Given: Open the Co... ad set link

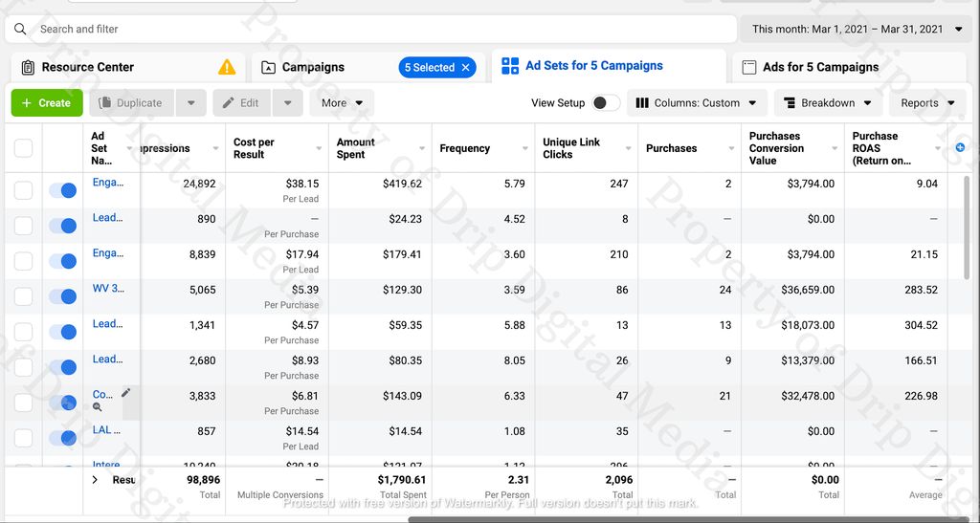Looking at the screenshot, I should click(x=102, y=395).
